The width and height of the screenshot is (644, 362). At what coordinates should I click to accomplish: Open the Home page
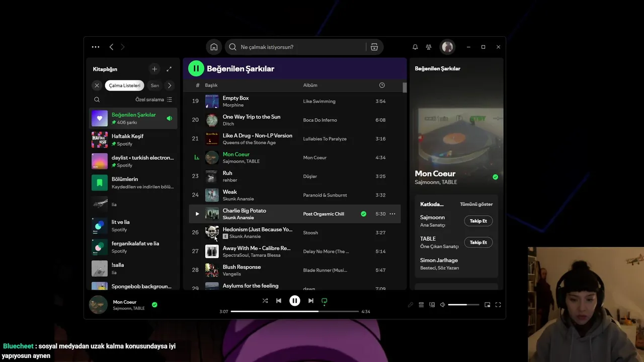tap(214, 47)
